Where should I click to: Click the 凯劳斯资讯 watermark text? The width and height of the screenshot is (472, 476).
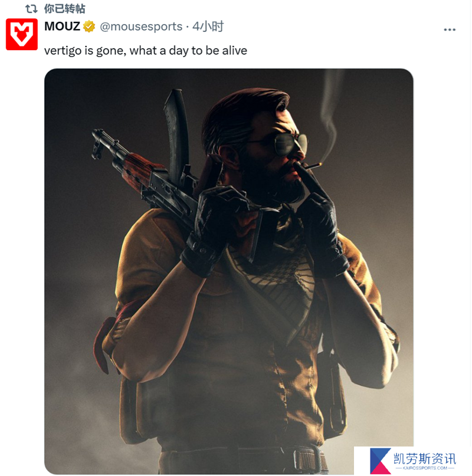(x=425, y=459)
